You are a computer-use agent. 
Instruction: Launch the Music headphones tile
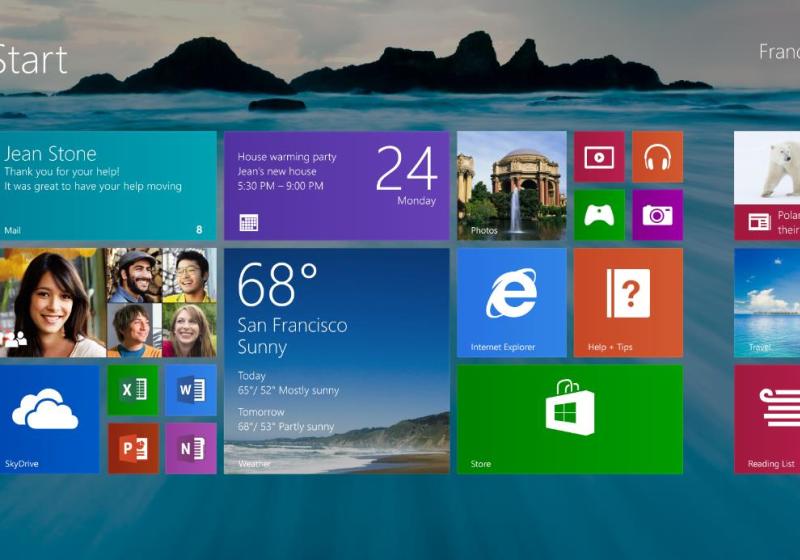tap(657, 157)
